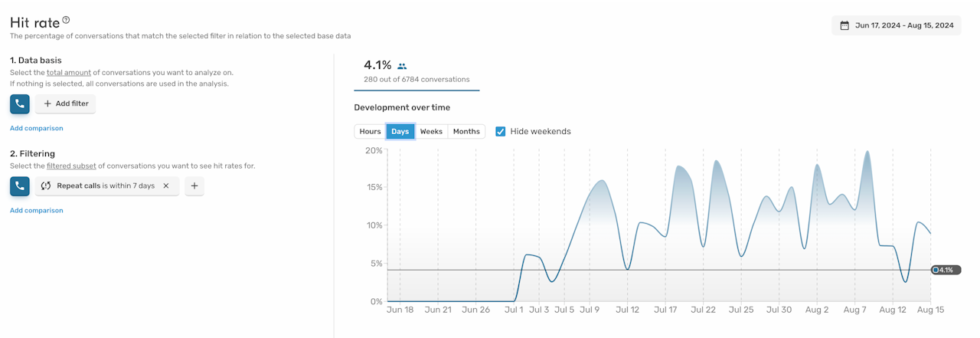Toggle the Hide weekends checkbox
The height and width of the screenshot is (338, 980).
pyautogui.click(x=501, y=131)
